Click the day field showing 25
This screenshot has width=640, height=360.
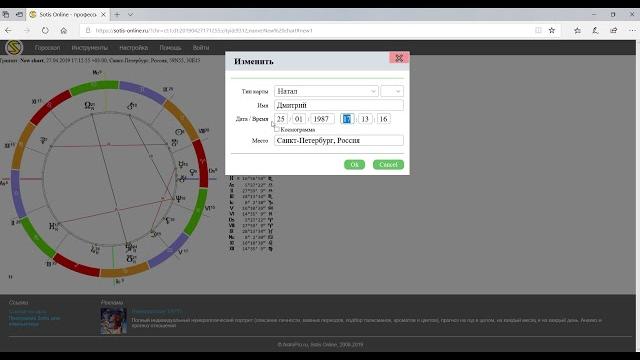pos(281,119)
